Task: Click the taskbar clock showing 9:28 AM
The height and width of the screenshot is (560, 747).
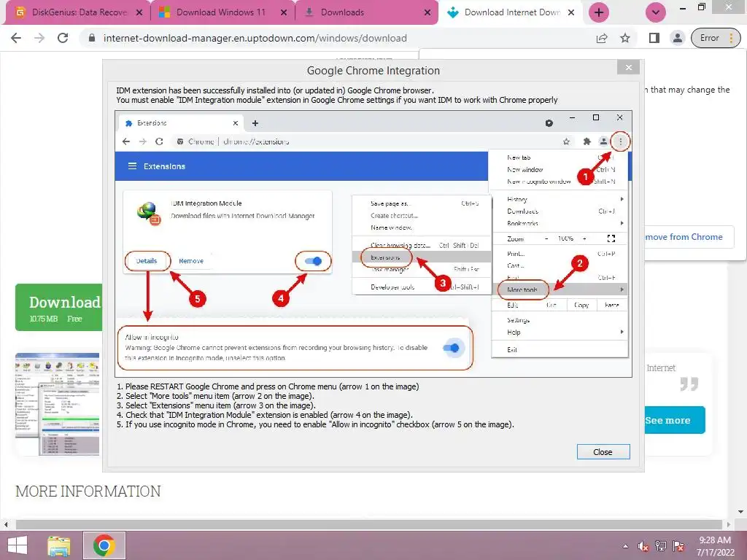Action: pos(715,546)
